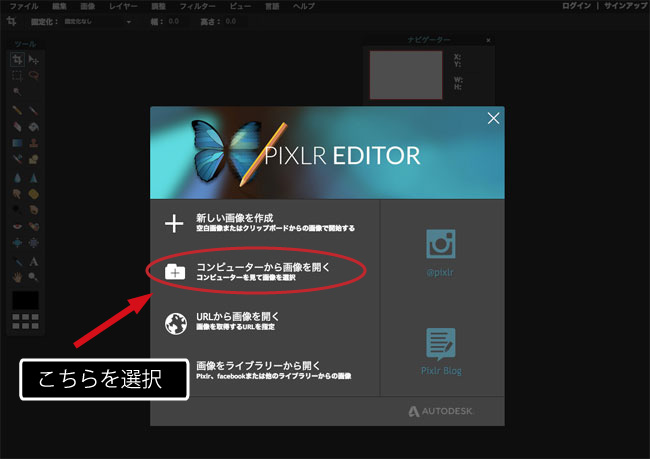Select the Paint Bucket tool
This screenshot has width=650, height=459.
(34, 126)
